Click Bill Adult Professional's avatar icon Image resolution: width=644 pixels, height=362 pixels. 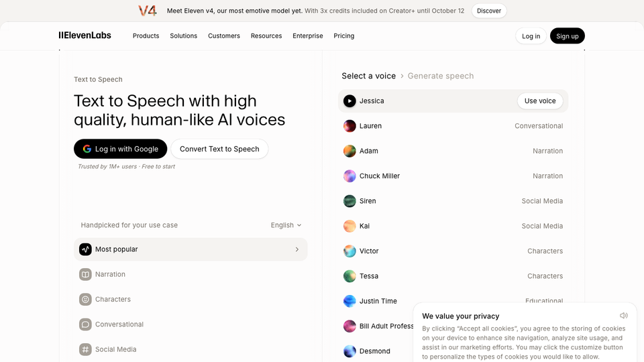click(350, 326)
